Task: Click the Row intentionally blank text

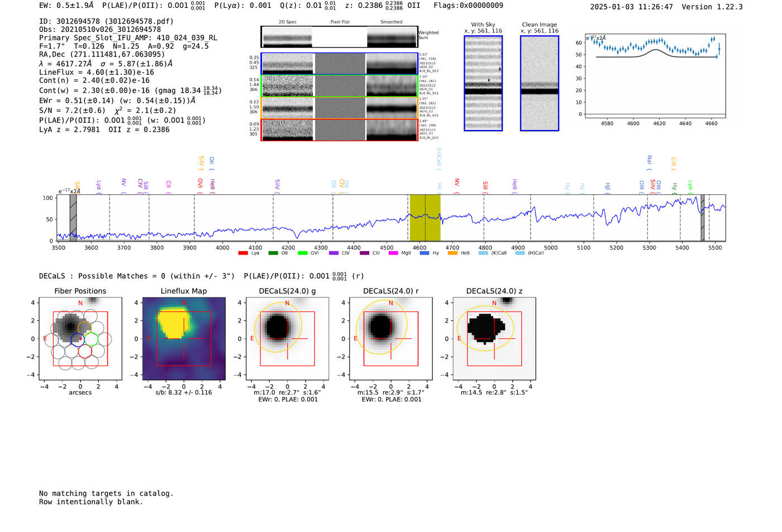Action: point(91,502)
